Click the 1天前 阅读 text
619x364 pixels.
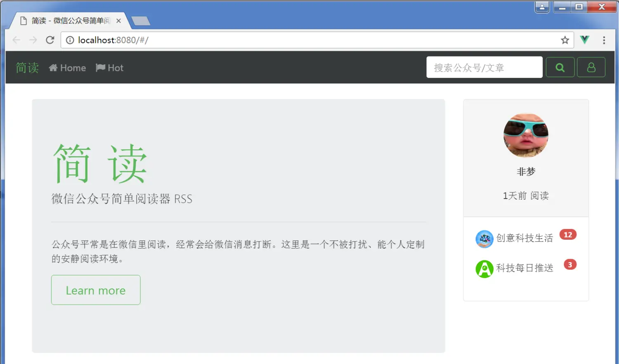coord(526,196)
